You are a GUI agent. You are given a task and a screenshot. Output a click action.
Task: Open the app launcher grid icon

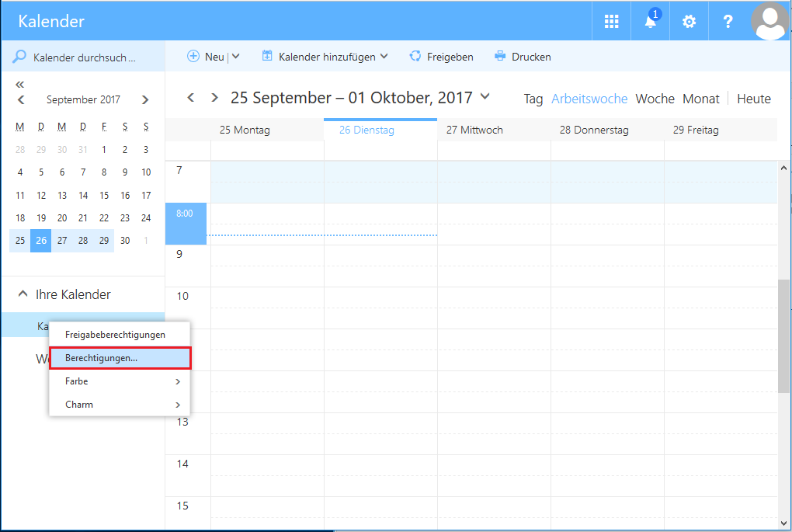pos(611,21)
